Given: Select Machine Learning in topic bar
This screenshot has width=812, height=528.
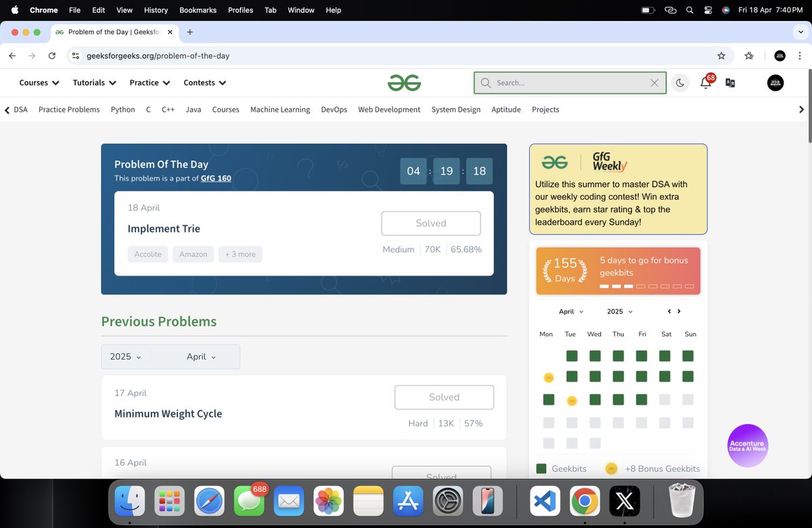Looking at the screenshot, I should (x=280, y=110).
